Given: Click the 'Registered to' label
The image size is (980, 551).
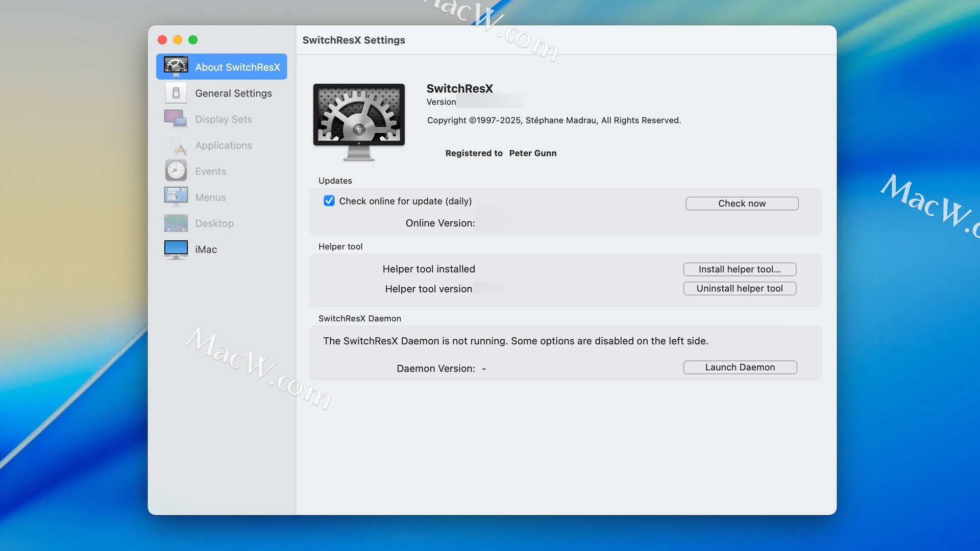Looking at the screenshot, I should click(x=474, y=153).
